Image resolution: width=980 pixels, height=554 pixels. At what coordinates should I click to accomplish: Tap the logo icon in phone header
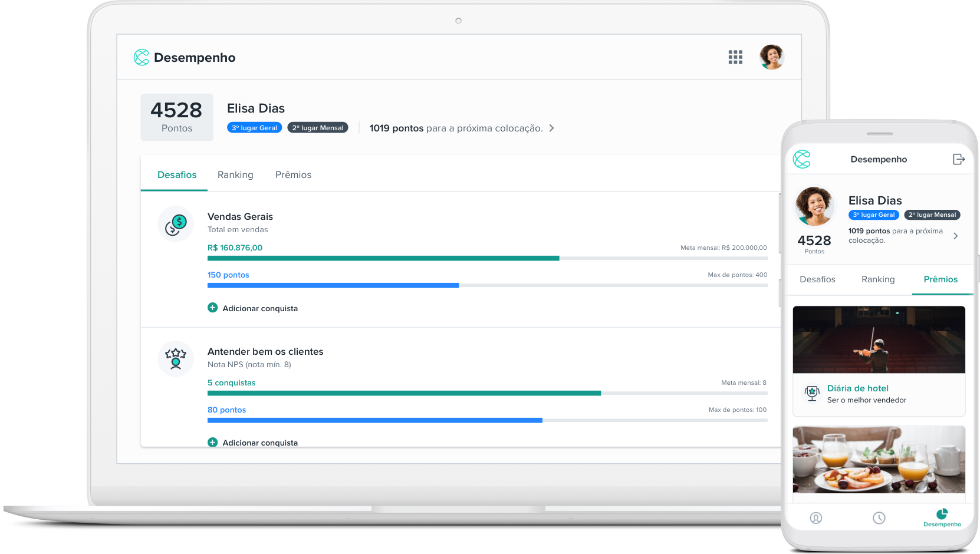click(802, 159)
